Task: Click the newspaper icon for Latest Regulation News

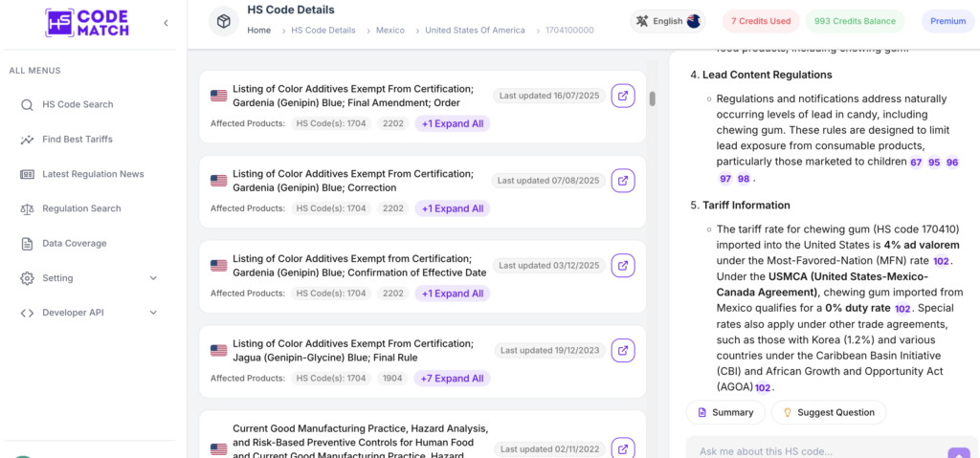Action: [x=27, y=174]
